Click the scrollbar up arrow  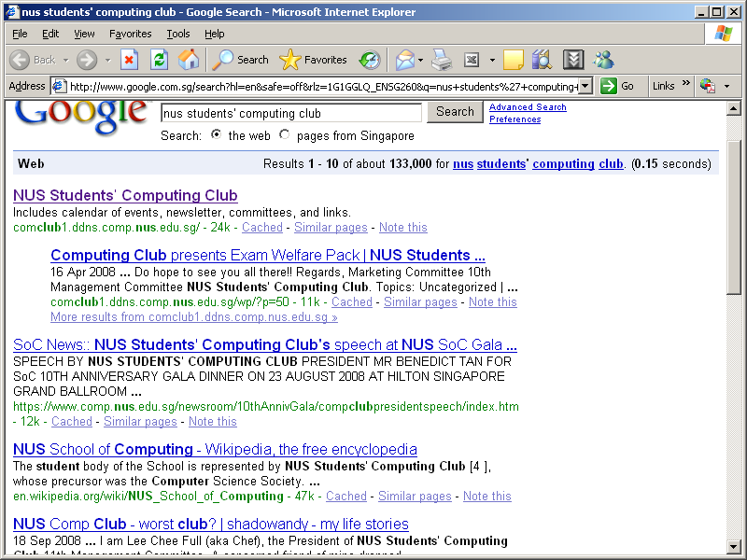(x=734, y=109)
